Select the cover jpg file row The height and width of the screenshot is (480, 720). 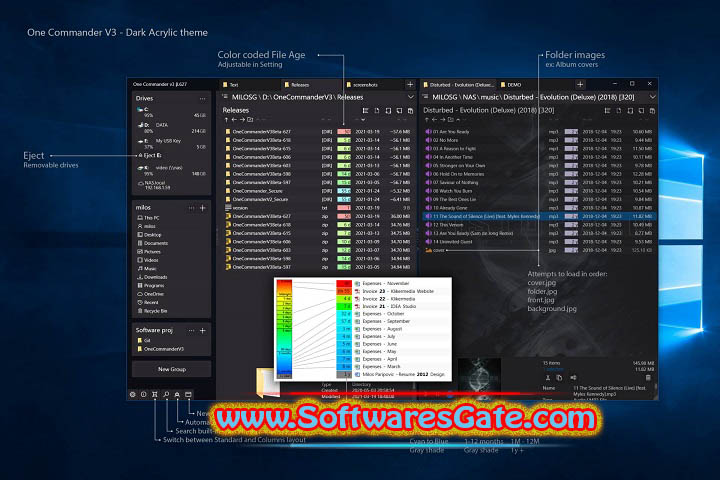coord(539,250)
